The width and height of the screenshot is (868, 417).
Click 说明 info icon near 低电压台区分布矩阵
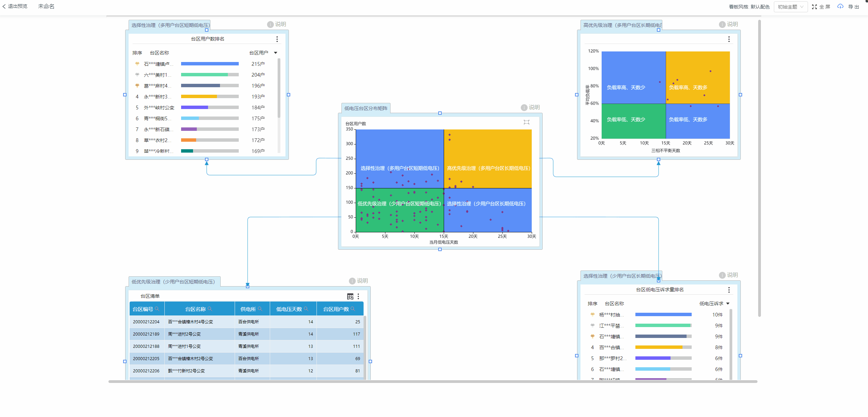click(x=524, y=108)
